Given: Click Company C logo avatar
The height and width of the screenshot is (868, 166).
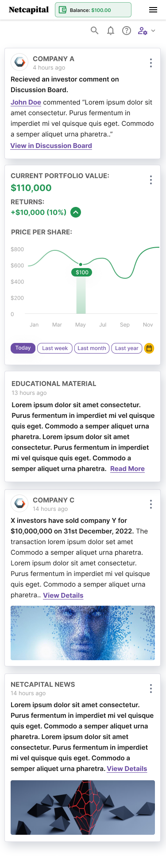Looking at the screenshot, I should point(19,503).
